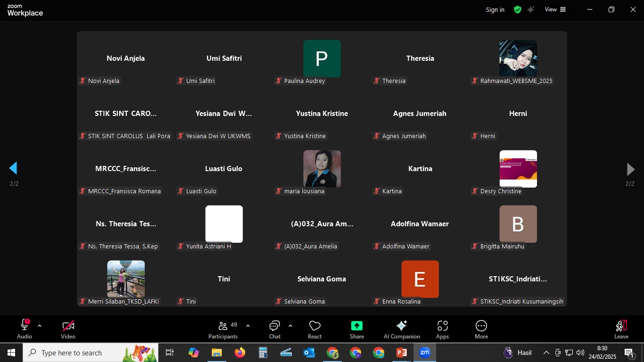Show the Participants list
The width and height of the screenshot is (644, 362).
[x=223, y=329]
